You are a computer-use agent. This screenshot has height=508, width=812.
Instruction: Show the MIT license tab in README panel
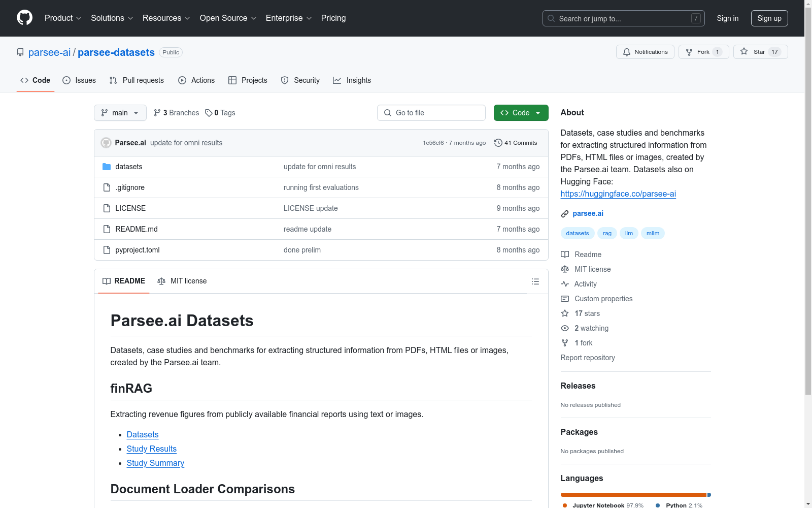click(x=182, y=281)
